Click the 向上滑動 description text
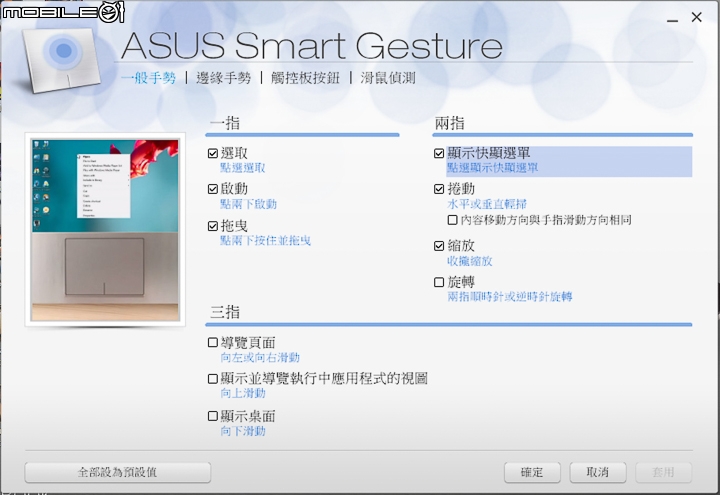The image size is (720, 495). (x=243, y=394)
